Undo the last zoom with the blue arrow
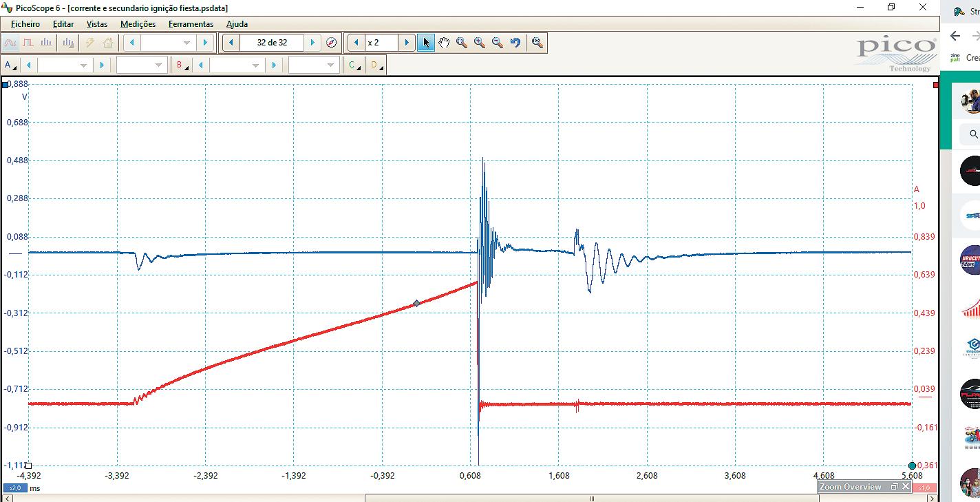The height and width of the screenshot is (502, 980). coord(515,43)
